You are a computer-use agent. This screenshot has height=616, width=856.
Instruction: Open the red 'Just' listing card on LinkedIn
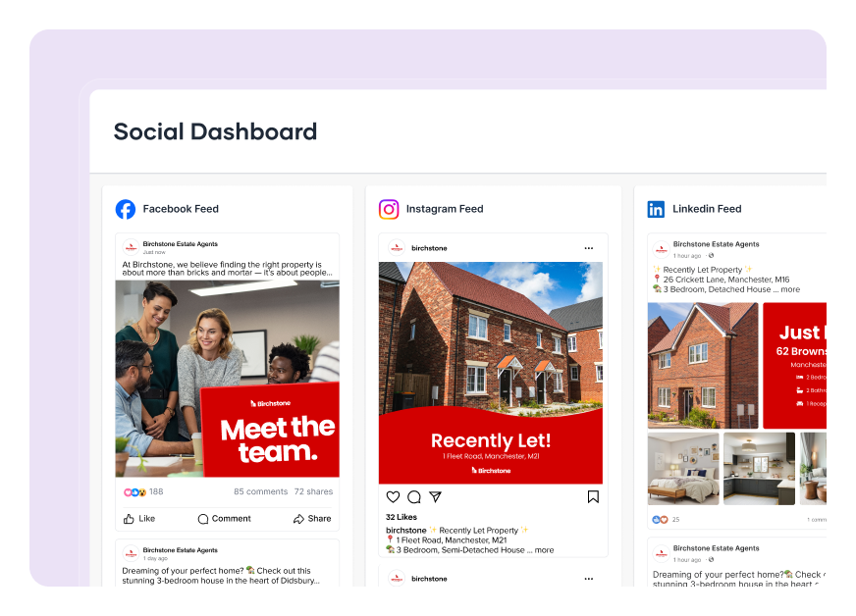click(x=794, y=366)
